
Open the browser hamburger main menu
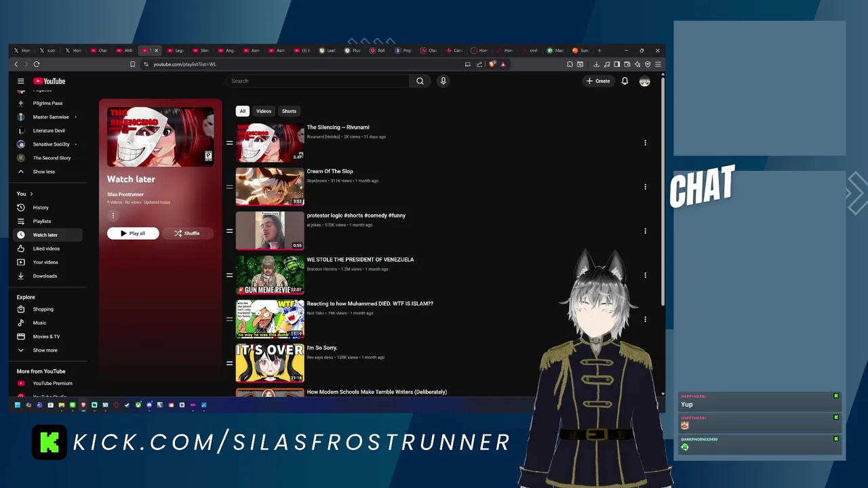[x=658, y=64]
